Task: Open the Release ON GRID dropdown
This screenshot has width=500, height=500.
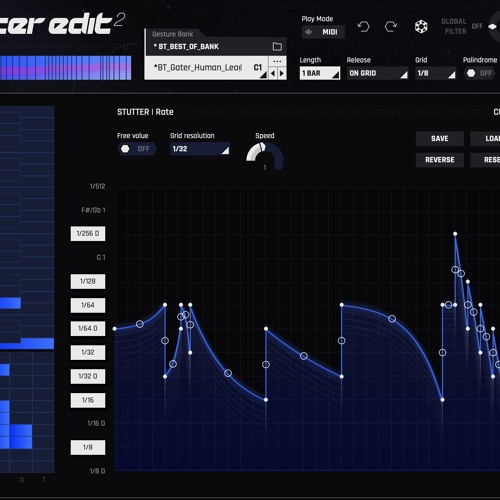Action: point(378,73)
